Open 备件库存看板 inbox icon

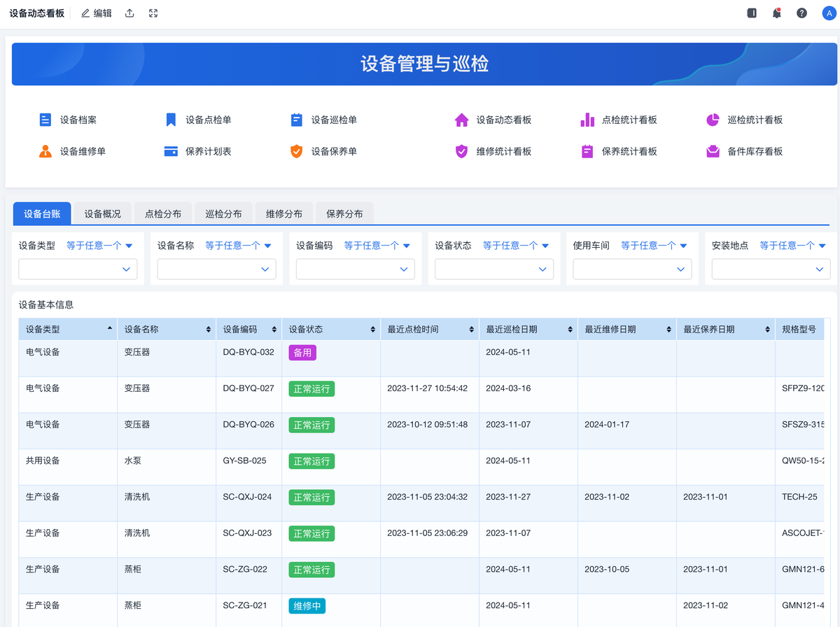(713, 151)
